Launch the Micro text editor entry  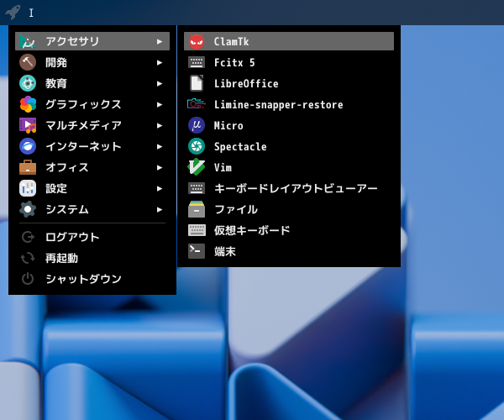(x=289, y=125)
